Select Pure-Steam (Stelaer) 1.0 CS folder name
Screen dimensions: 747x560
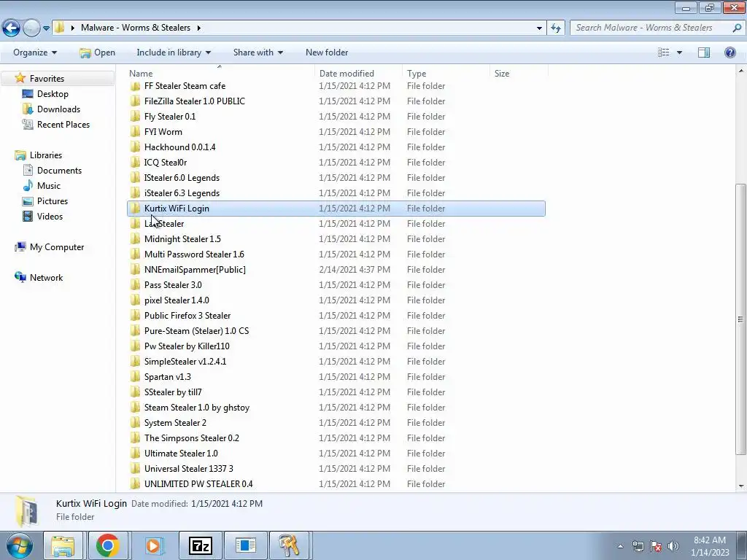pyautogui.click(x=196, y=330)
